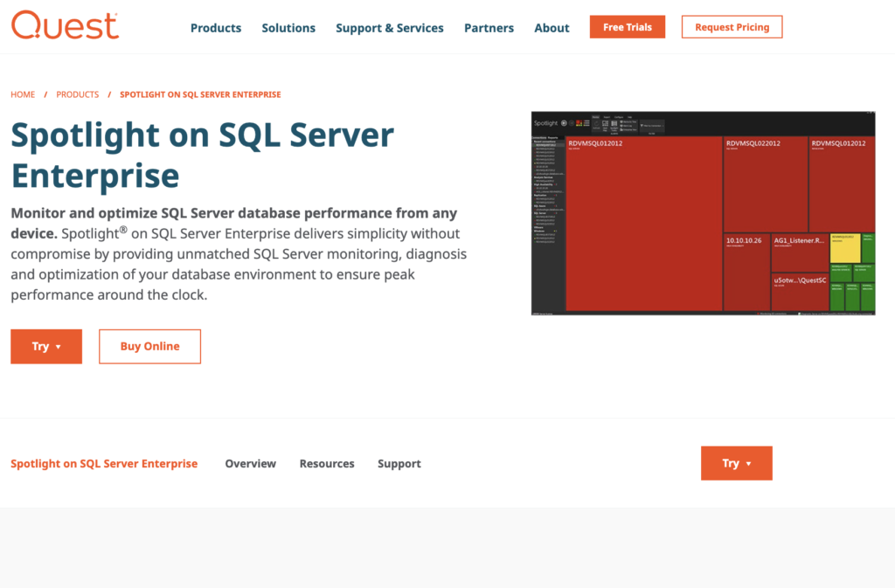This screenshot has height=588, width=895.
Task: Click the Quest logo
Action: point(65,25)
